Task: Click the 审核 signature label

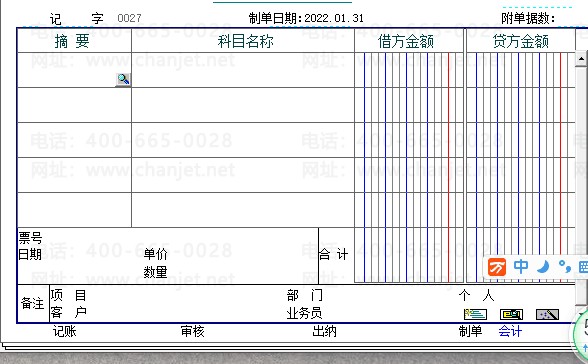Action: (192, 331)
